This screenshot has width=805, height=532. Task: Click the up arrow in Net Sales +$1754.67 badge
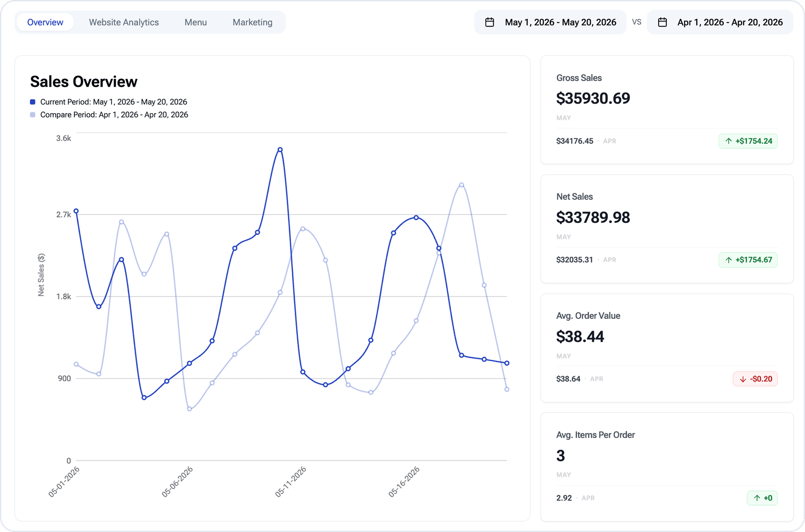pyautogui.click(x=729, y=260)
